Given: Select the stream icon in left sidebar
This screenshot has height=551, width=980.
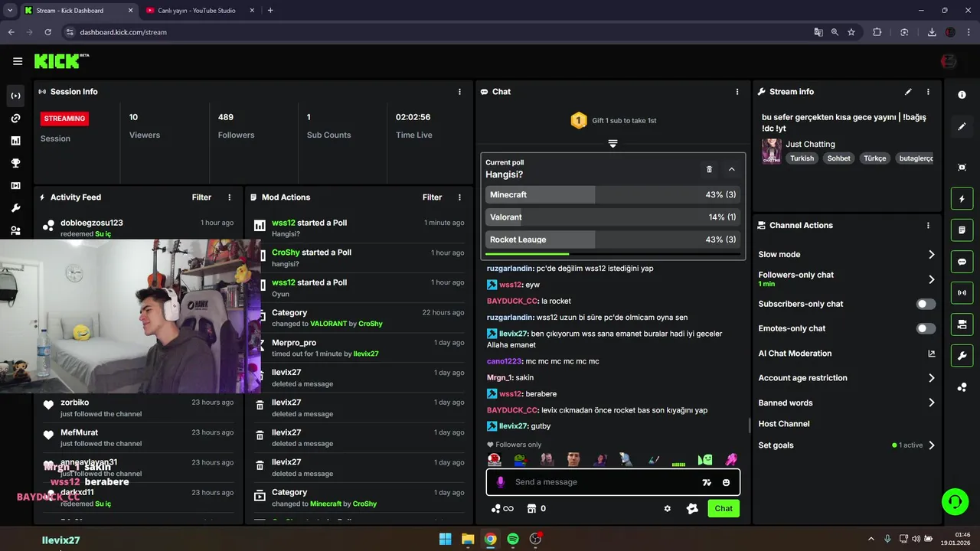Looking at the screenshot, I should [15, 96].
